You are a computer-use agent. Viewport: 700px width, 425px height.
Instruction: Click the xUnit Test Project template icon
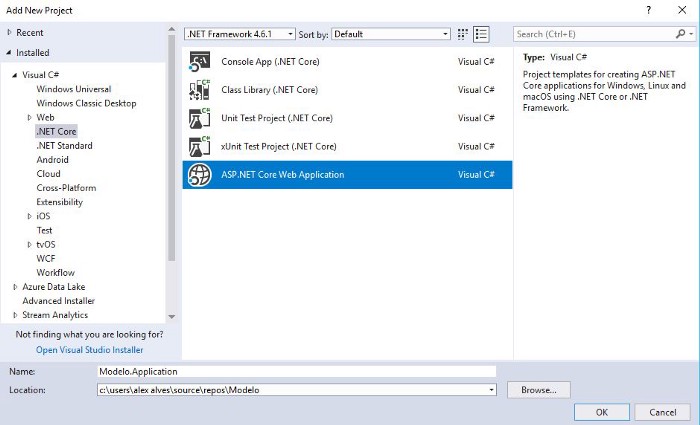click(x=199, y=146)
